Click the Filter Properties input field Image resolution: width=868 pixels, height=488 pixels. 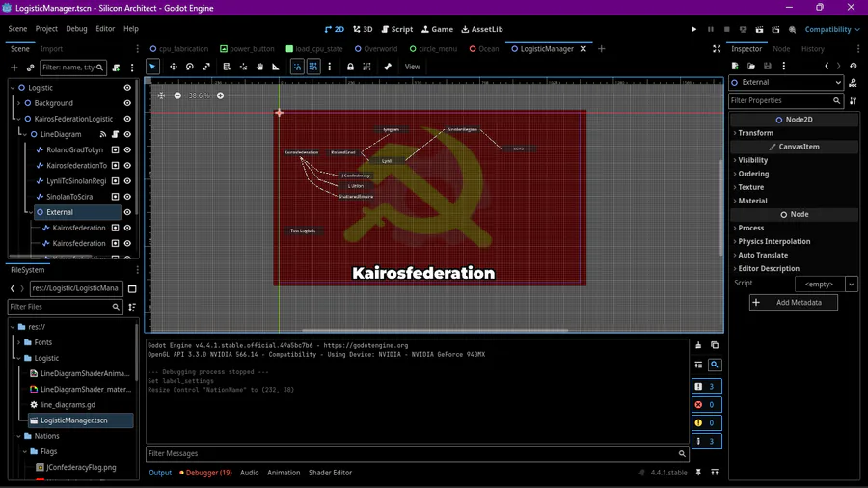point(787,100)
